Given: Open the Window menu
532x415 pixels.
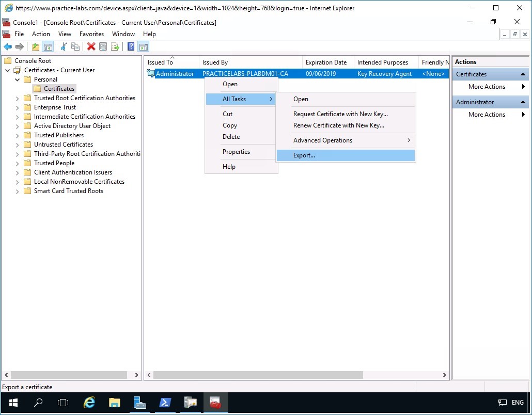Looking at the screenshot, I should [123, 34].
